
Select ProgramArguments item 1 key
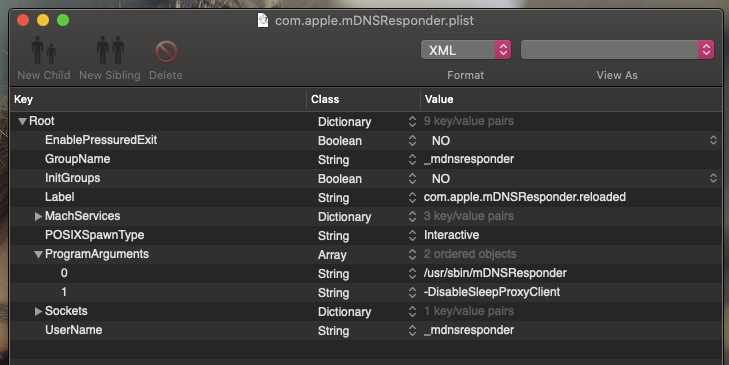[64, 292]
